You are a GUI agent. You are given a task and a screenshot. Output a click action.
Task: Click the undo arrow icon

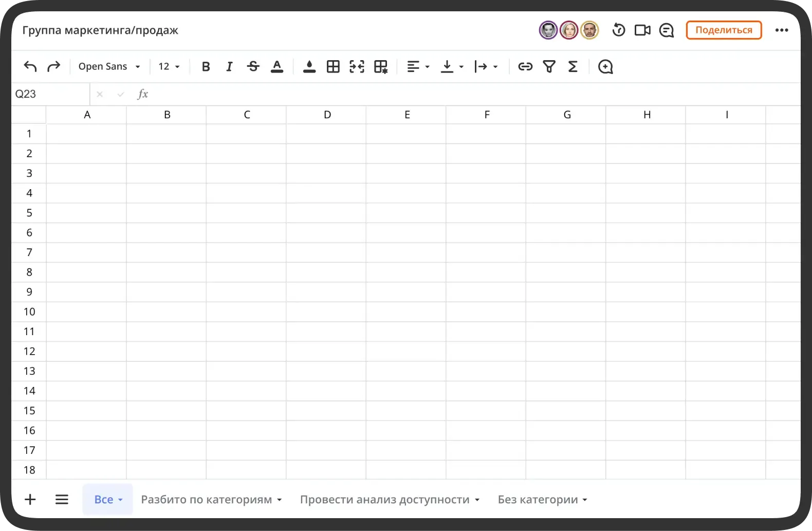(x=30, y=66)
